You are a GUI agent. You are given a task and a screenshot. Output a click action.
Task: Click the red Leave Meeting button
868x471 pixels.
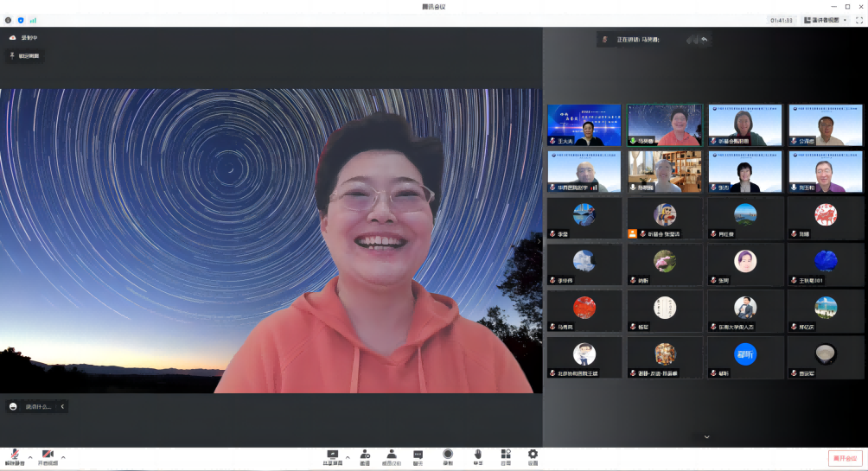pos(845,458)
